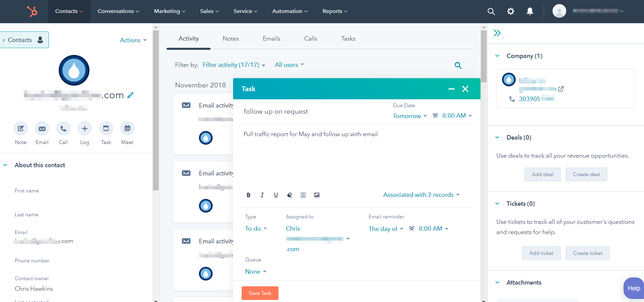644x302 pixels.
Task: Open the Sales menu
Action: click(209, 11)
